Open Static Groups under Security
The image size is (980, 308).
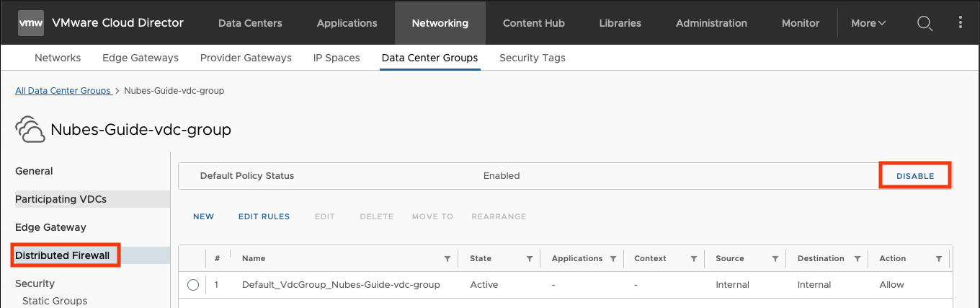55,301
